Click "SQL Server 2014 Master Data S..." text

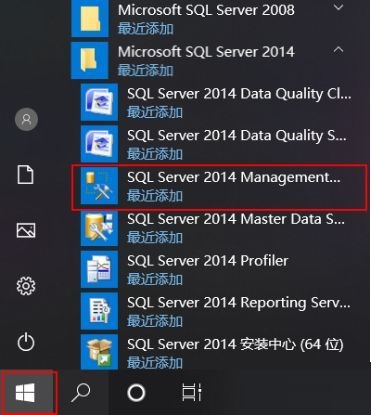[236, 219]
